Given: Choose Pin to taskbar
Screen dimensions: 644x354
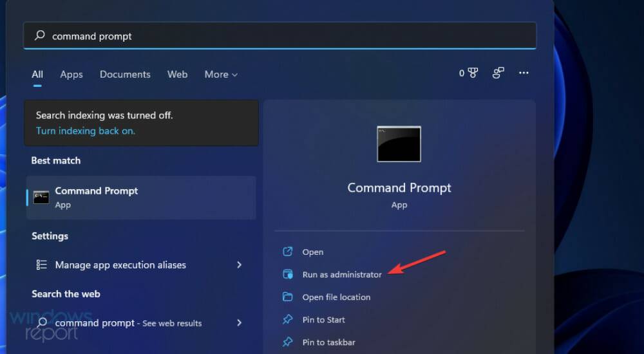Looking at the screenshot, I should (329, 342).
